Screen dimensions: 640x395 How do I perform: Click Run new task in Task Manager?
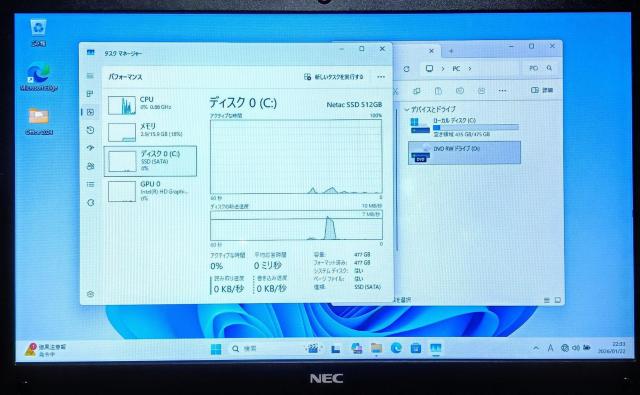[333, 77]
